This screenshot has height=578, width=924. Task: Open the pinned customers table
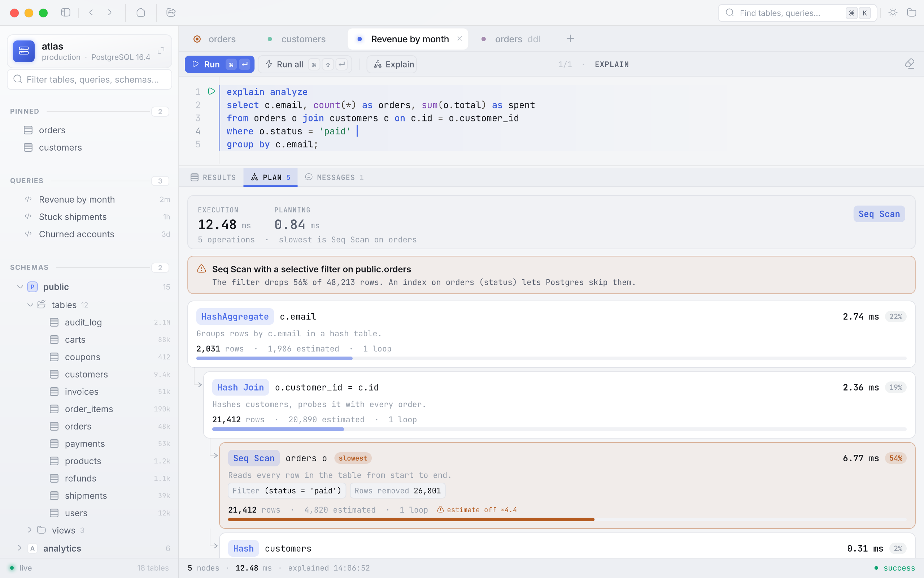[x=90, y=147]
